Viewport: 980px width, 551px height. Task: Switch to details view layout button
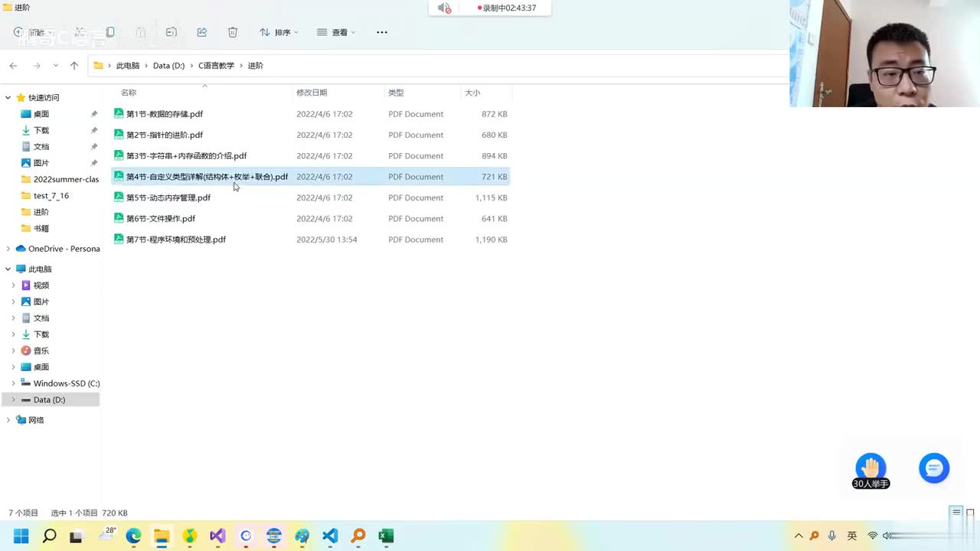click(956, 512)
